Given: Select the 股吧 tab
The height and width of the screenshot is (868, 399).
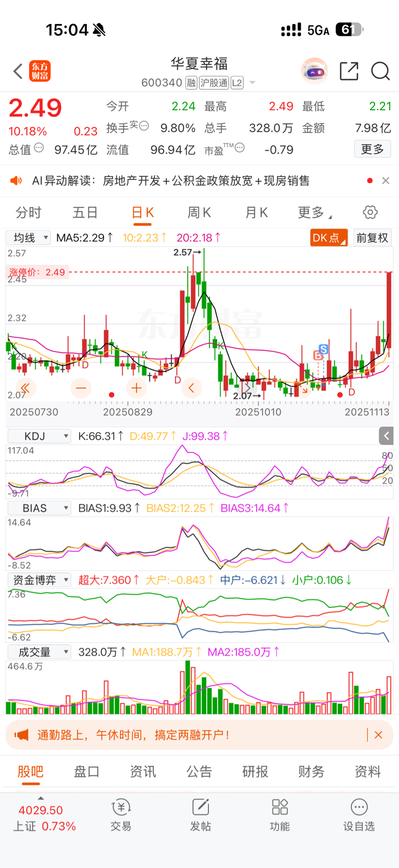Looking at the screenshot, I should [31, 772].
